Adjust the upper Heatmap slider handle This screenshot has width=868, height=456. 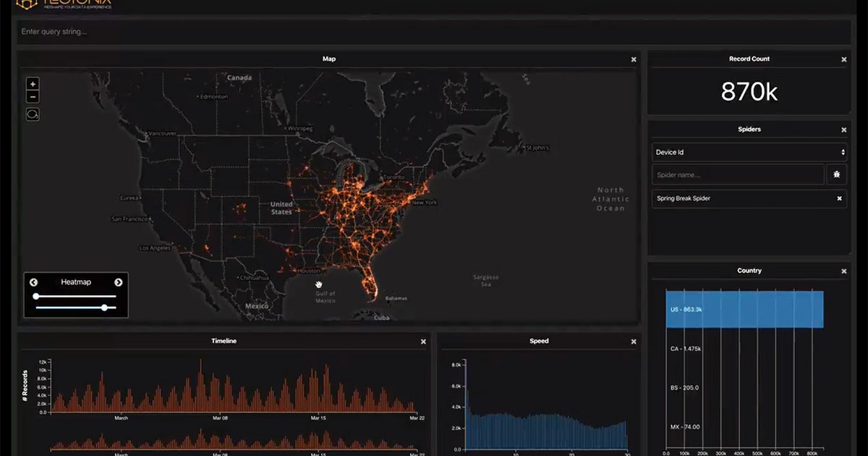click(36, 296)
